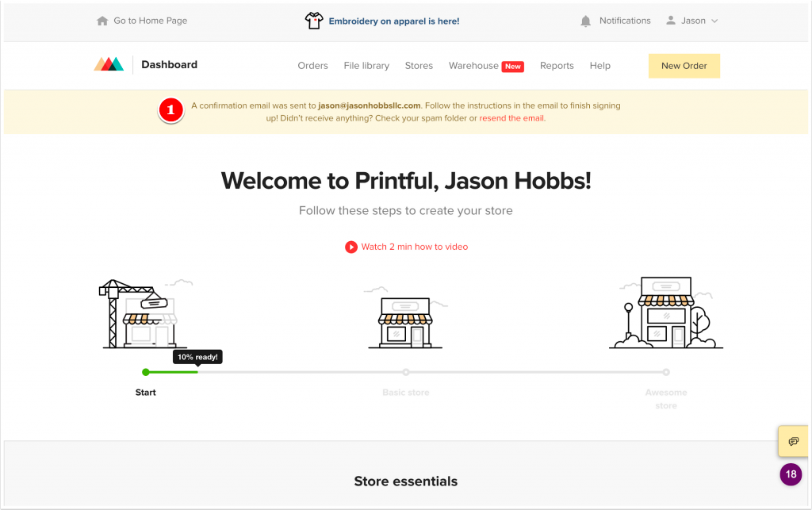Switch to the File library section
Viewport: 812px width, 510px height.
[366, 66]
